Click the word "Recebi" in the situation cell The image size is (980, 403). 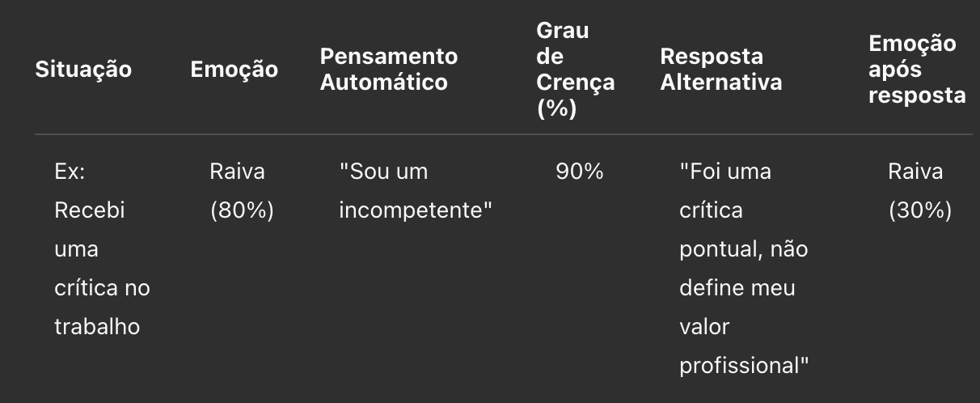point(89,211)
